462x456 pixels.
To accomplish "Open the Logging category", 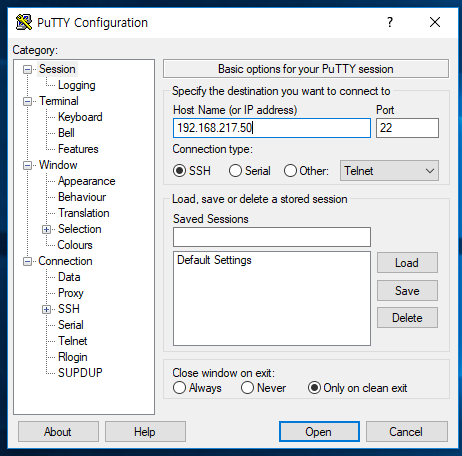I will click(x=77, y=85).
